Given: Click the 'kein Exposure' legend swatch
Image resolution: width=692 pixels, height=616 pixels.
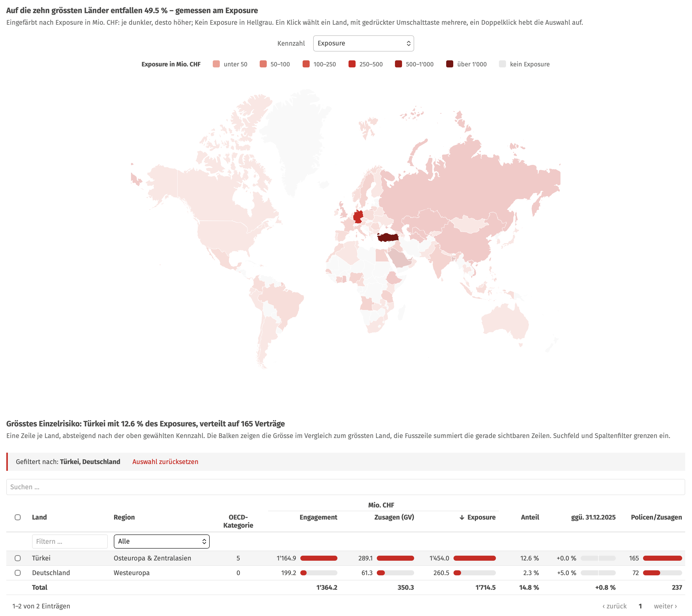Looking at the screenshot, I should tap(502, 64).
